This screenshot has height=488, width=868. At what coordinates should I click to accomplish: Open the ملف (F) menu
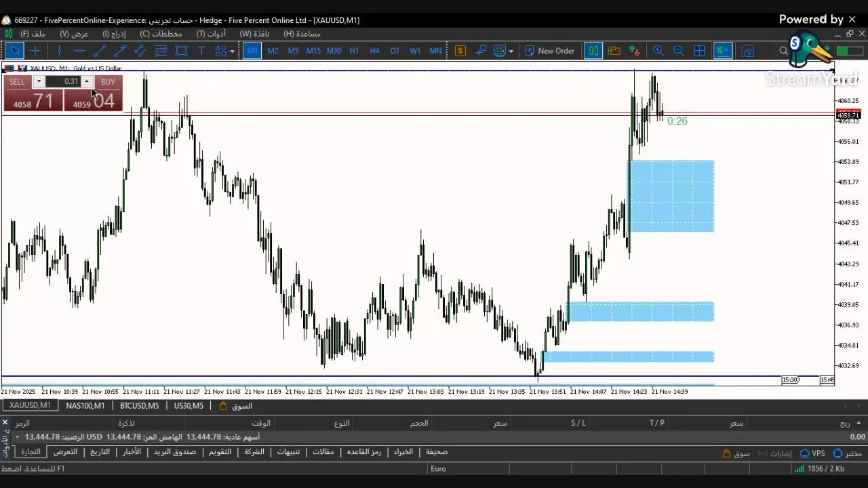pyautogui.click(x=33, y=34)
